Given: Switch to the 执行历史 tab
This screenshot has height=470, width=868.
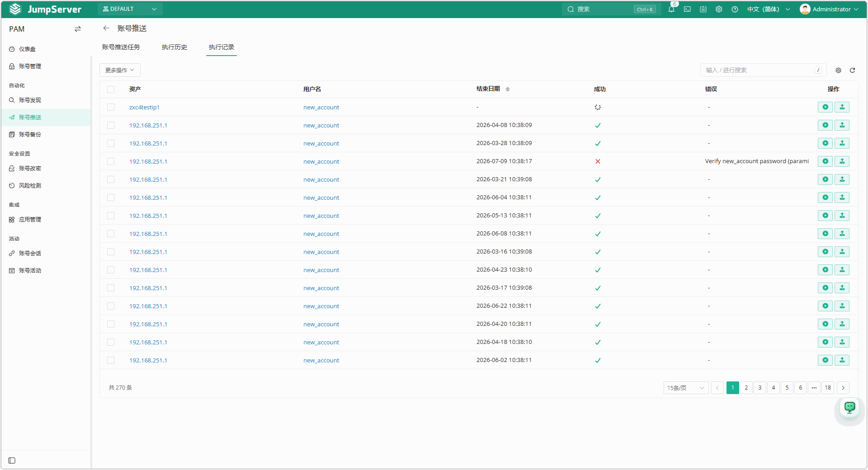Looking at the screenshot, I should coord(175,47).
